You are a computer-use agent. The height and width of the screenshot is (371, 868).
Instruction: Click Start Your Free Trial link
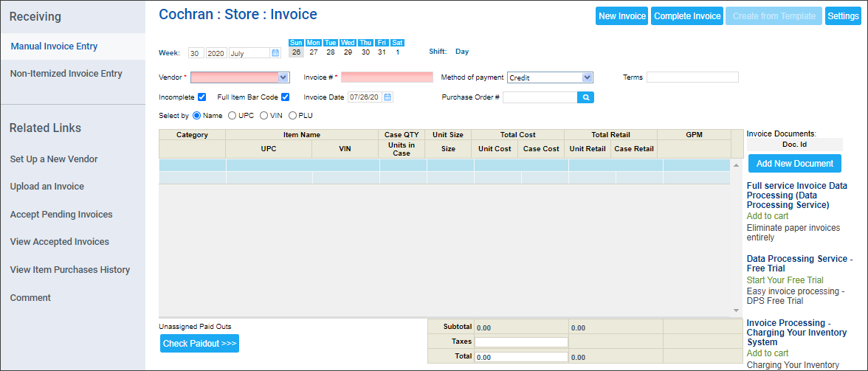[785, 280]
